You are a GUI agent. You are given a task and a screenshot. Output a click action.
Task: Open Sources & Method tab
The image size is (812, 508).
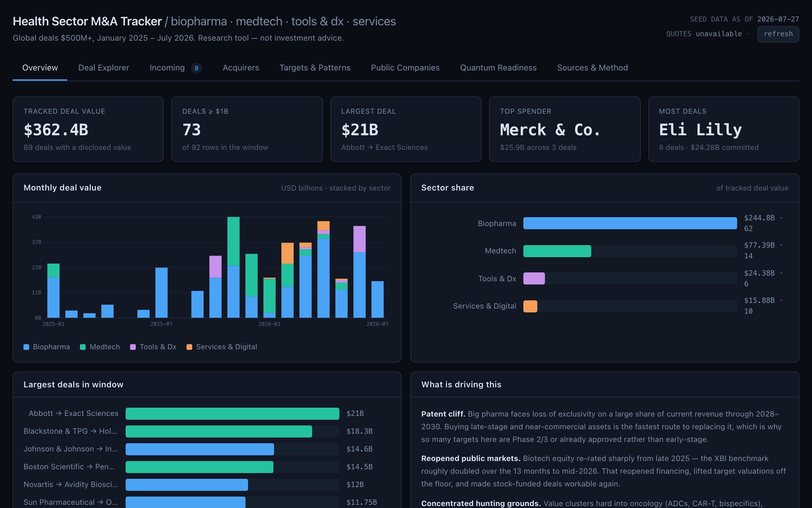click(592, 68)
